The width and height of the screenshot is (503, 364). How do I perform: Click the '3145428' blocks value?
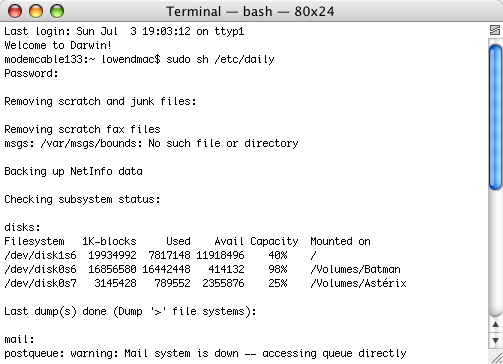pos(115,283)
